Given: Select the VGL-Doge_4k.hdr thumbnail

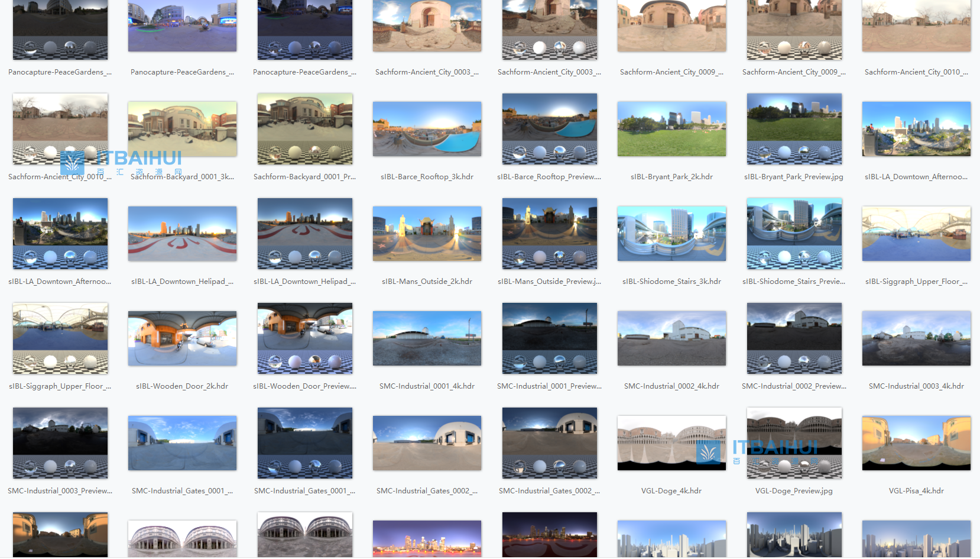Looking at the screenshot, I should tap(671, 443).
